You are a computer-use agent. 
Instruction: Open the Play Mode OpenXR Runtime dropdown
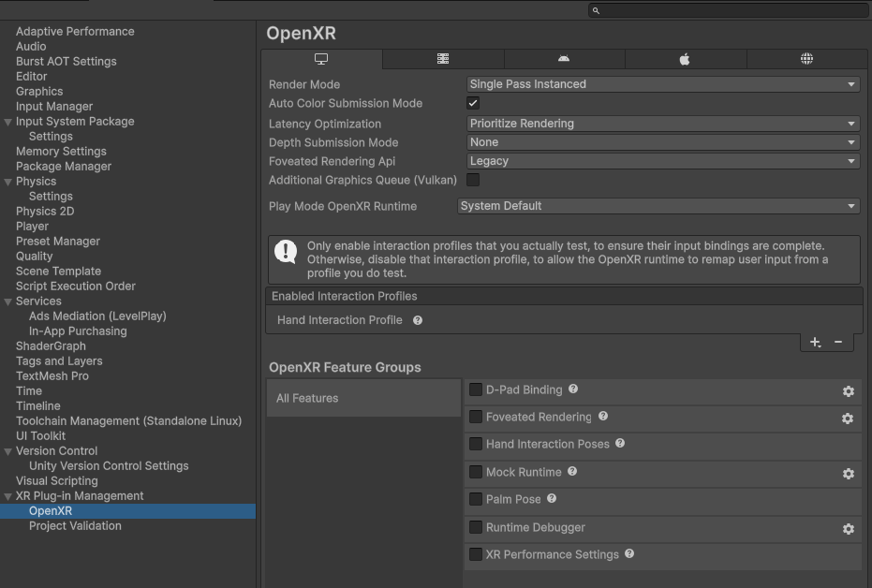pyautogui.click(x=659, y=206)
